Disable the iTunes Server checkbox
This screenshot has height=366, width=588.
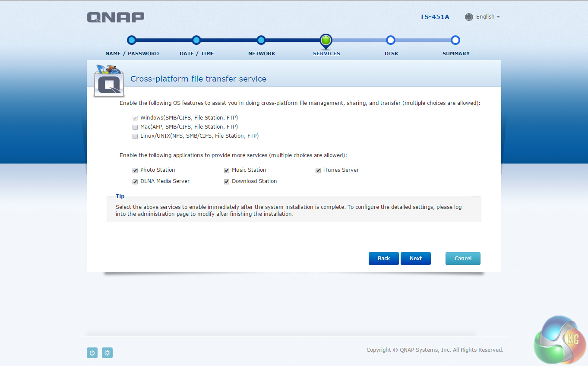pos(318,170)
